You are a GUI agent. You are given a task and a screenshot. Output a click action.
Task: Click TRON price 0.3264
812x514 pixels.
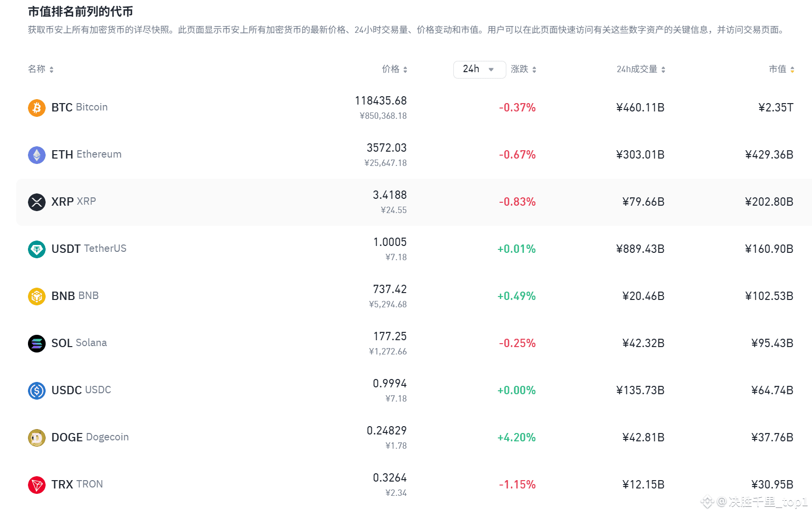click(390, 478)
